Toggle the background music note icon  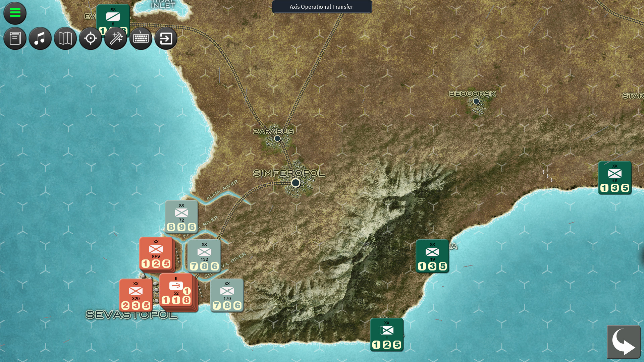click(40, 38)
